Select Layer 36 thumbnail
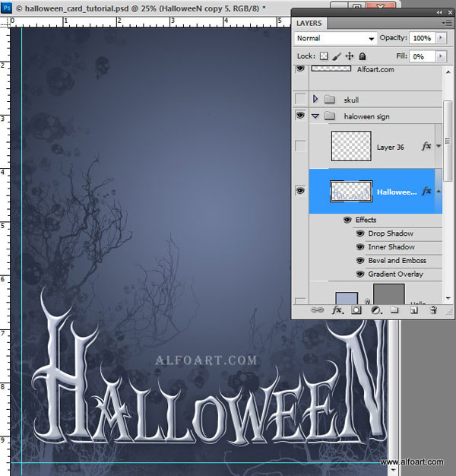Image resolution: width=456 pixels, height=476 pixels. pyautogui.click(x=351, y=146)
